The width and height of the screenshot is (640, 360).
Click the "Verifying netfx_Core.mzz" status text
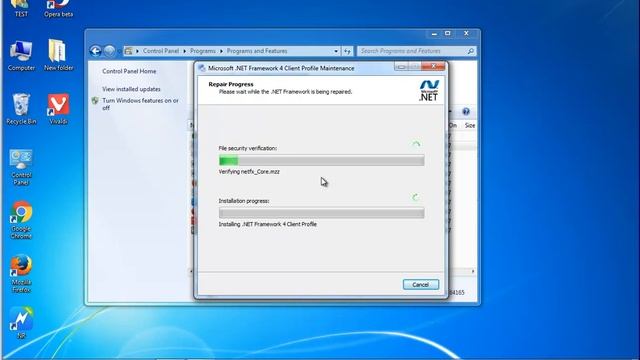tap(249, 172)
